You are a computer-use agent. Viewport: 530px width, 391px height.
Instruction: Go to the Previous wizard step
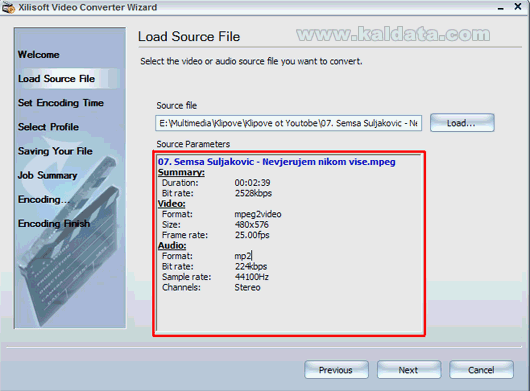coord(336,370)
